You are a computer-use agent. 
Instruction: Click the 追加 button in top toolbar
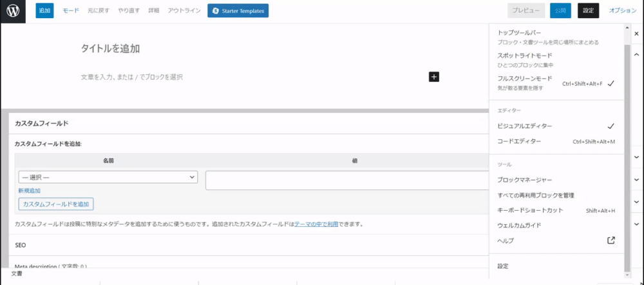45,11
